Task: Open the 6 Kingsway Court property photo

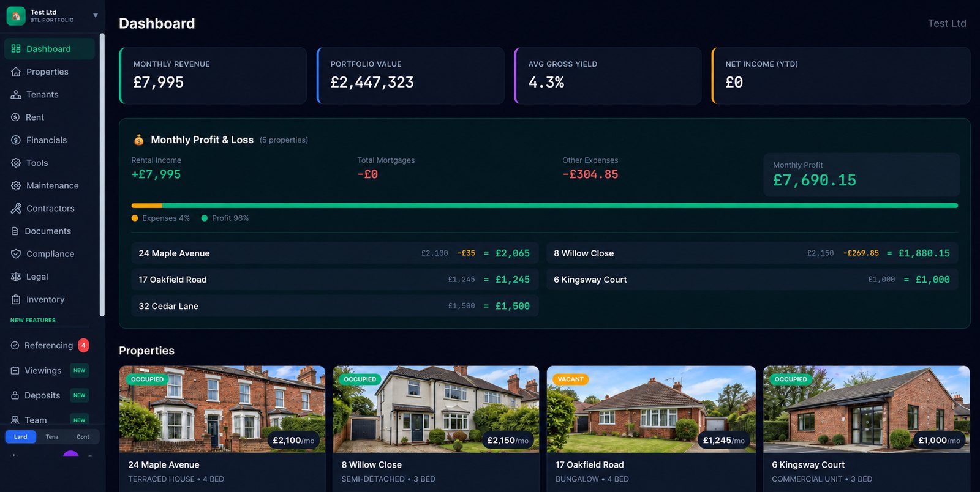Action: 867,409
